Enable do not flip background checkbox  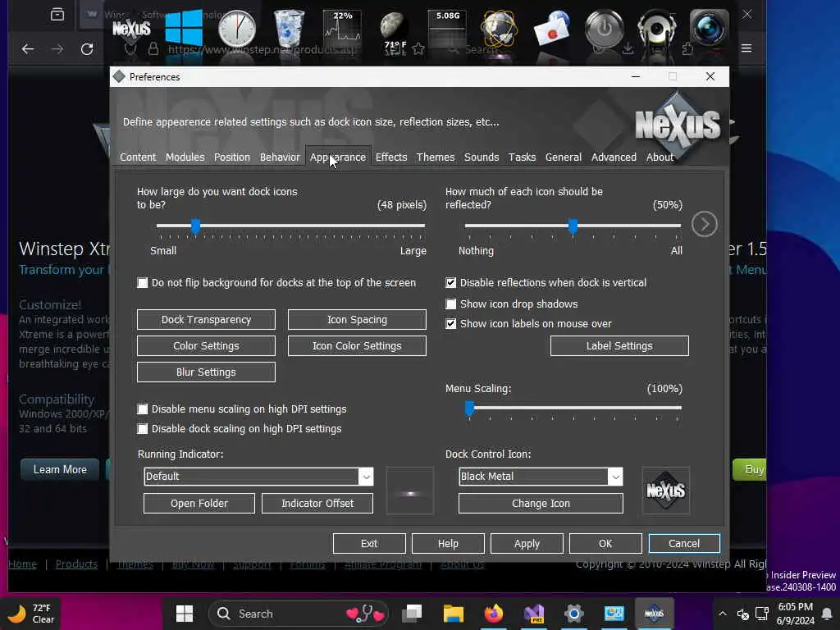pos(142,282)
